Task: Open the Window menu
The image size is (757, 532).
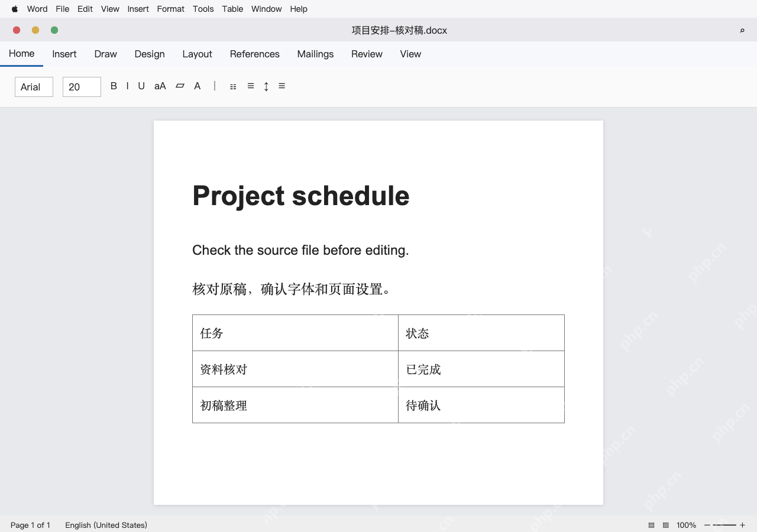Action: [x=267, y=9]
